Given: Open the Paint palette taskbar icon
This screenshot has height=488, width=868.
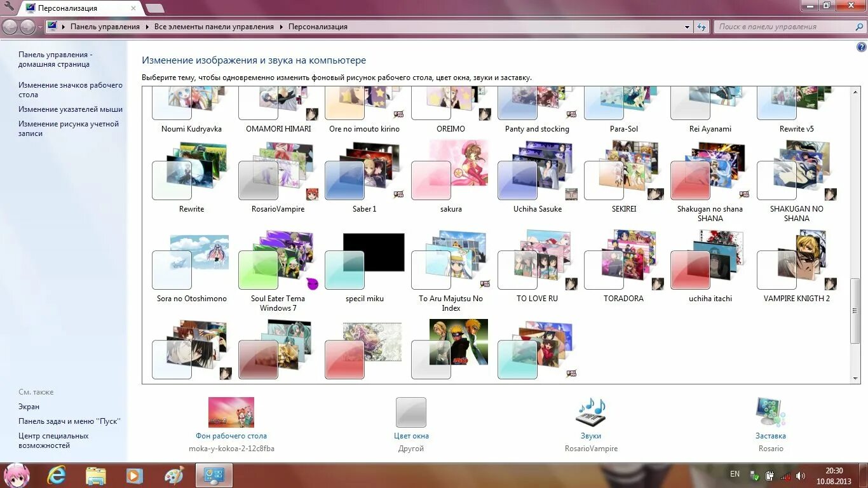Looking at the screenshot, I should point(173,475).
